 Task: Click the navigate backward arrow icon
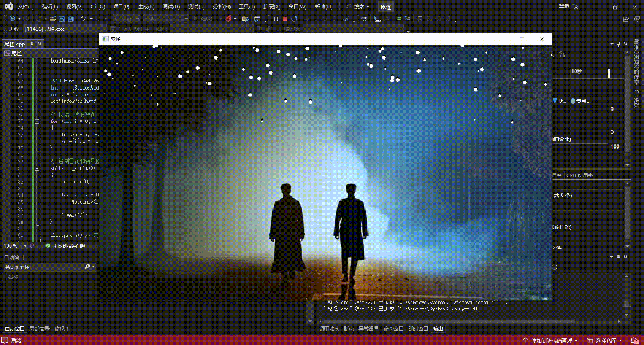click(13, 19)
